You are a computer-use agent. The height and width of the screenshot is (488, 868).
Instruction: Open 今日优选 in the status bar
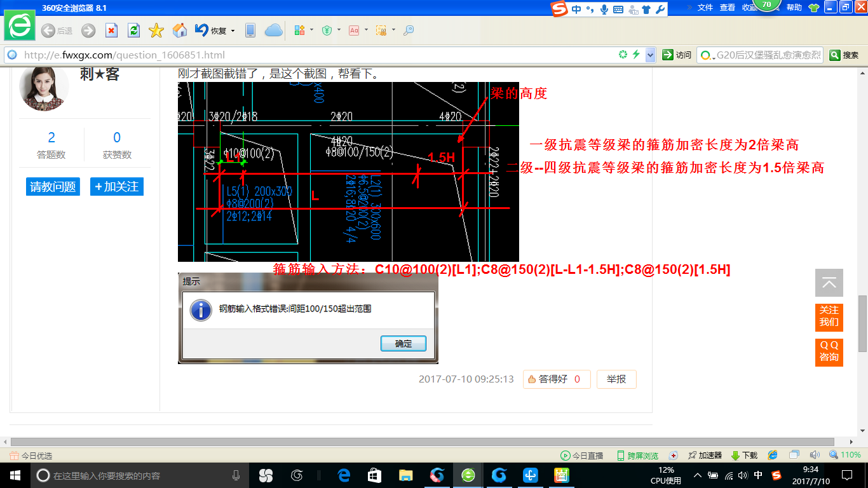[x=31, y=456]
